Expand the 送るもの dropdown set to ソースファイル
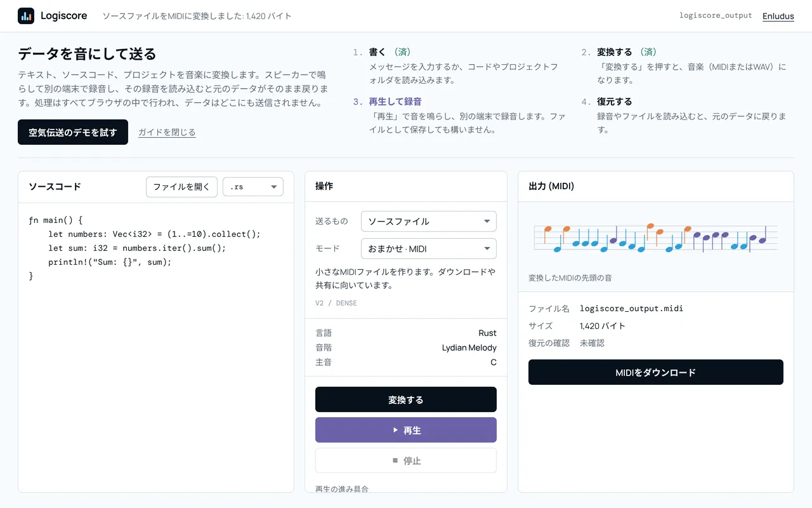This screenshot has width=812, height=508. click(x=429, y=221)
